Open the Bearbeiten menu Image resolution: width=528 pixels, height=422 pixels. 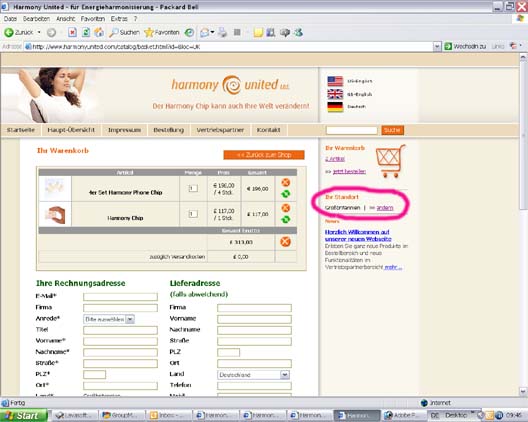36,19
